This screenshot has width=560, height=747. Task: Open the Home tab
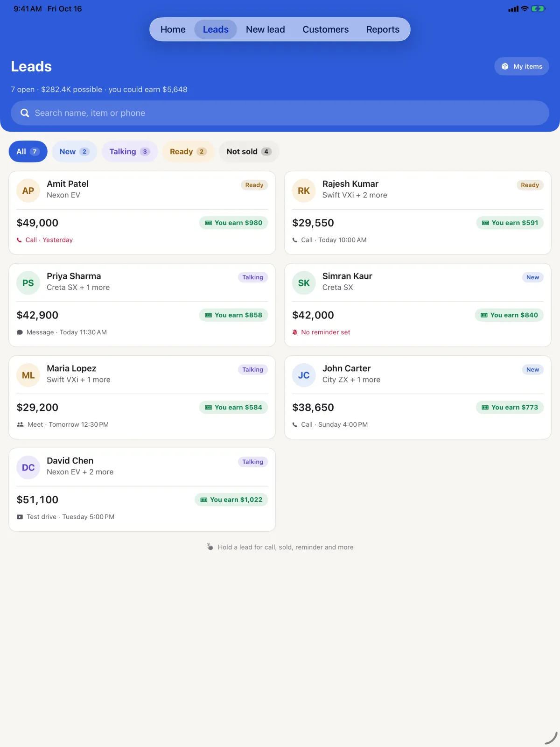coord(173,29)
